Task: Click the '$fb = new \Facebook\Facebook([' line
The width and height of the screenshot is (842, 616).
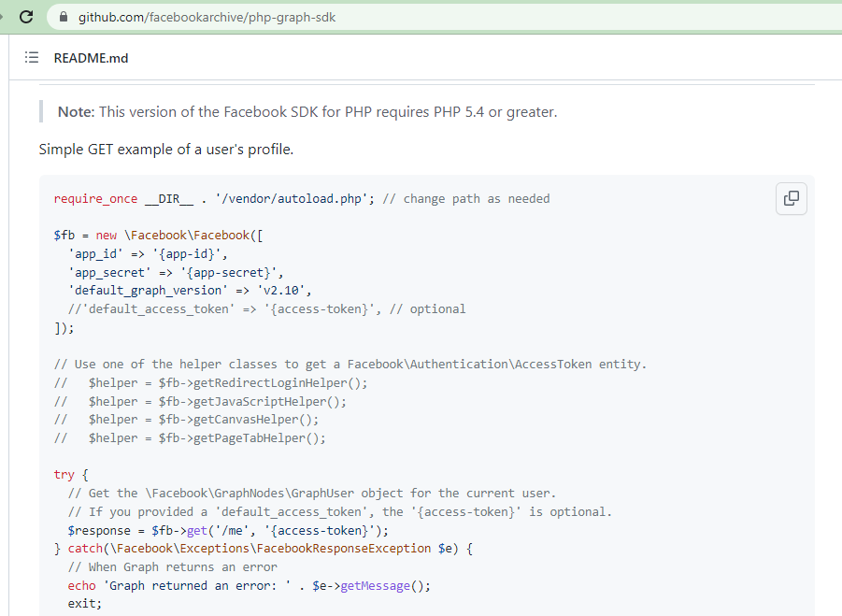Action: (x=159, y=236)
